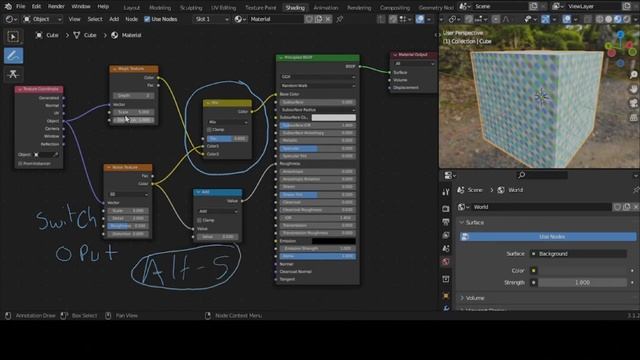Viewport: 640px width, 360px height.
Task: Click the properties search field
Action: [542, 175]
